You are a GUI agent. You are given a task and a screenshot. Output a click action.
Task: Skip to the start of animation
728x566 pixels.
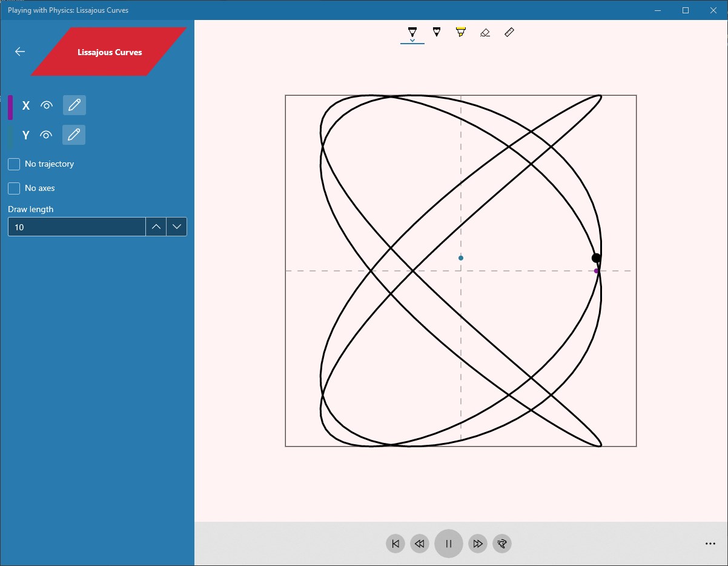point(395,544)
